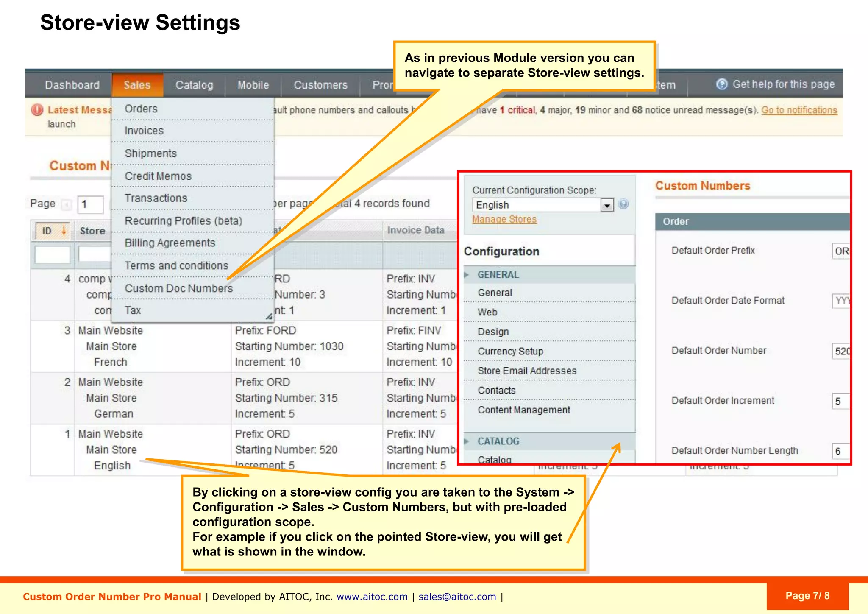The height and width of the screenshot is (614, 868).
Task: Click the help icon beside 'Get help for this page'
Action: 721,84
